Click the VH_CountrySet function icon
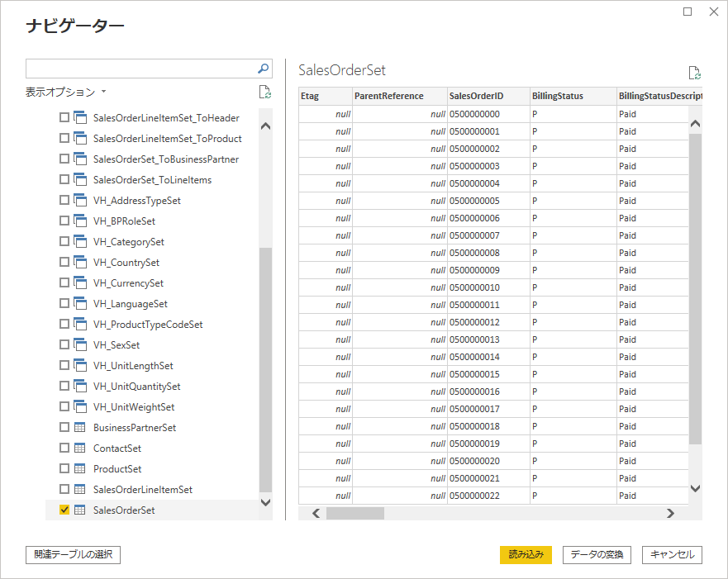 pos(80,262)
